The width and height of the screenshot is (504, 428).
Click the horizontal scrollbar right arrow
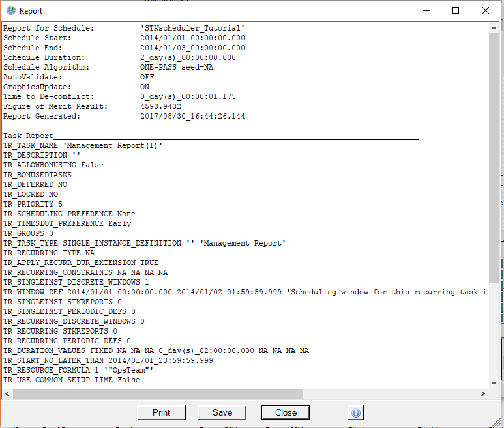point(483,393)
